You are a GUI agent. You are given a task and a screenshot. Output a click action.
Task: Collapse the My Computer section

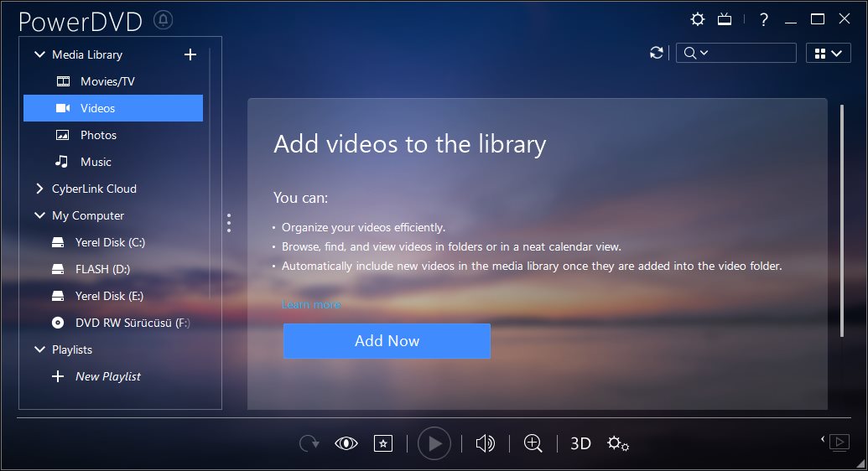pos(40,215)
